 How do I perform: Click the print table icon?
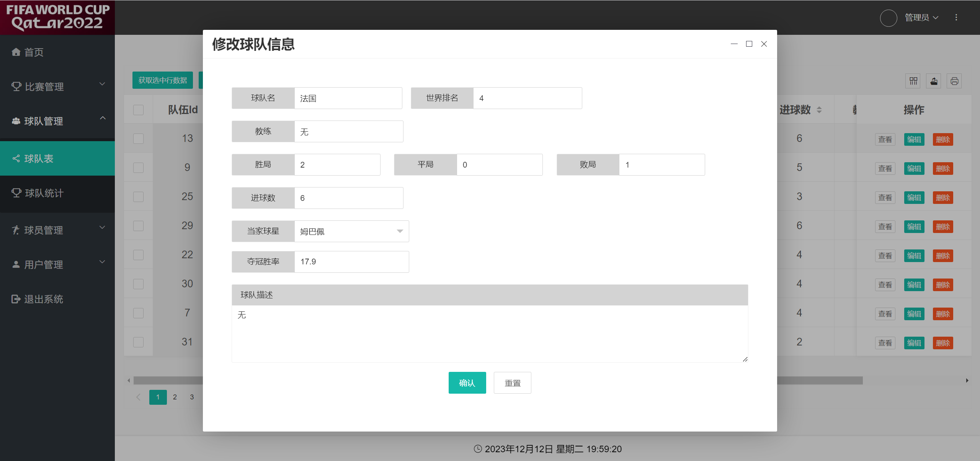(954, 81)
